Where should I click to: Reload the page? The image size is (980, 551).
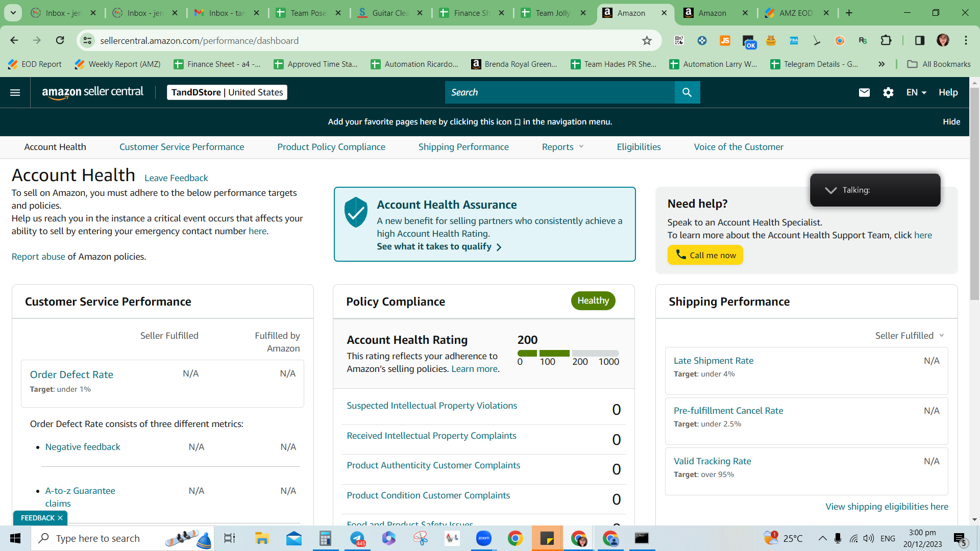click(60, 40)
